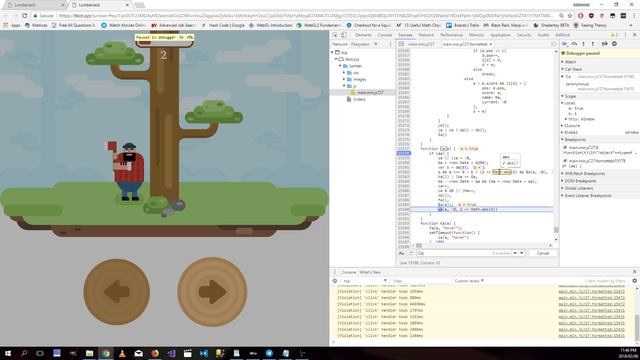Screen dimensions: 640x360
Task: Open main.min.js?27 editor tab
Action: [x=421, y=44]
